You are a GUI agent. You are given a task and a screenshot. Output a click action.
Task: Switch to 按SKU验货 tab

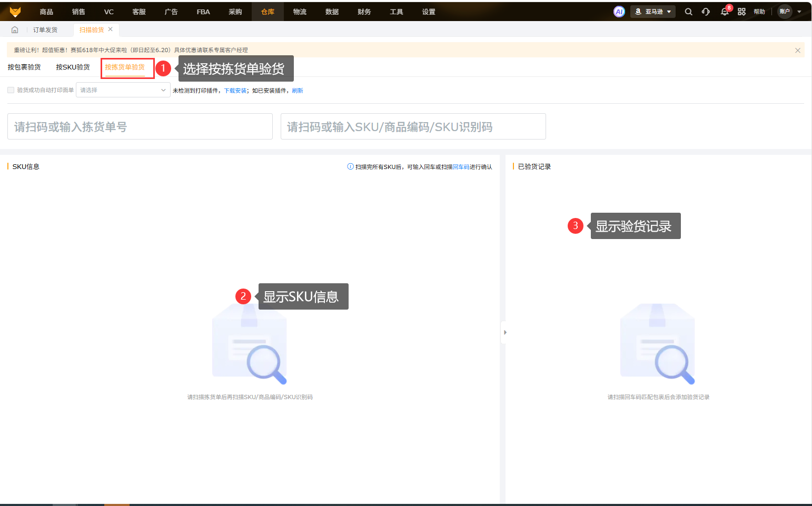(x=73, y=67)
